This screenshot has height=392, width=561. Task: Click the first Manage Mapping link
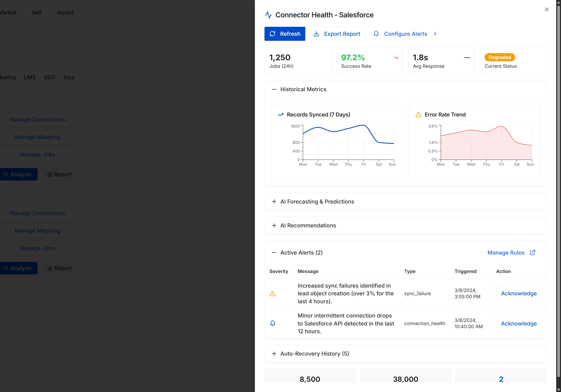37,137
